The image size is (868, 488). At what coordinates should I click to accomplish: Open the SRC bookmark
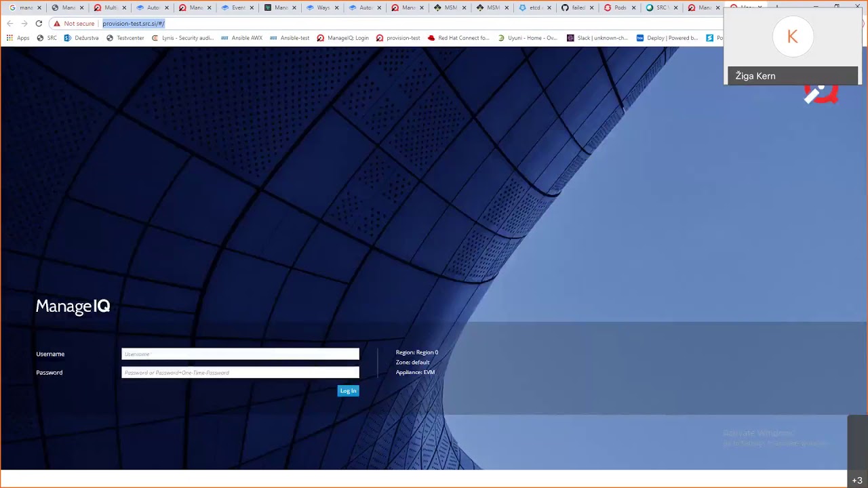pos(47,38)
